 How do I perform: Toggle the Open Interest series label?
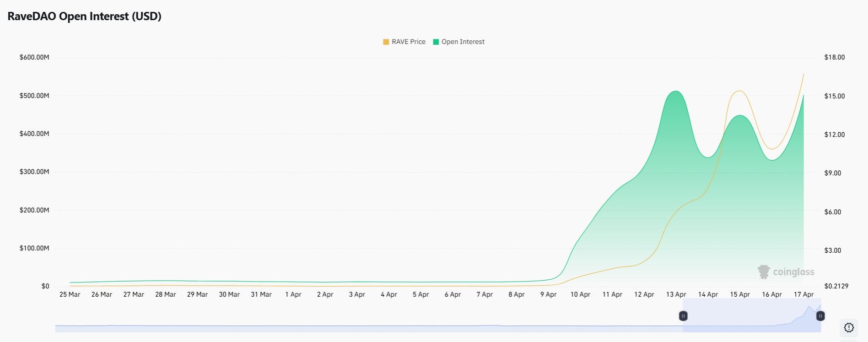(463, 42)
